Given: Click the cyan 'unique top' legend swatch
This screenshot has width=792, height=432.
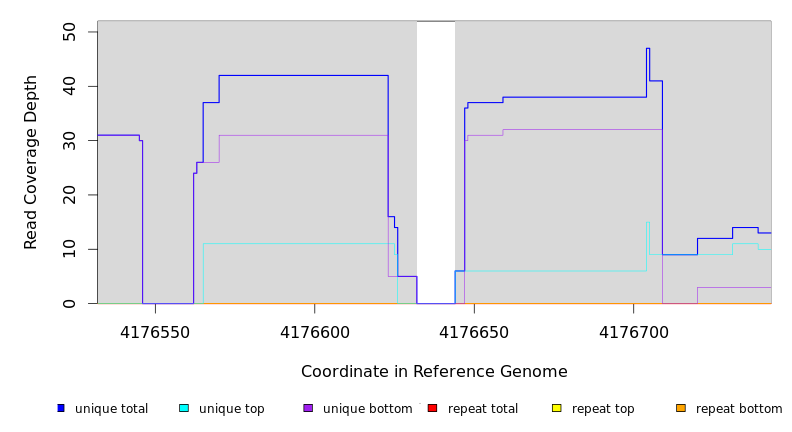Looking at the screenshot, I should point(184,408).
